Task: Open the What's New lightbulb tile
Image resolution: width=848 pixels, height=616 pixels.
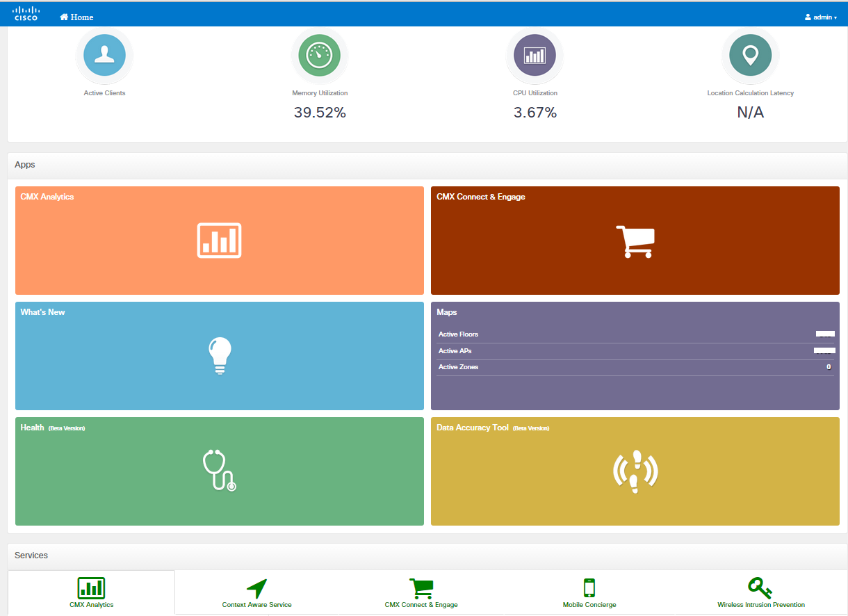Action: point(219,355)
